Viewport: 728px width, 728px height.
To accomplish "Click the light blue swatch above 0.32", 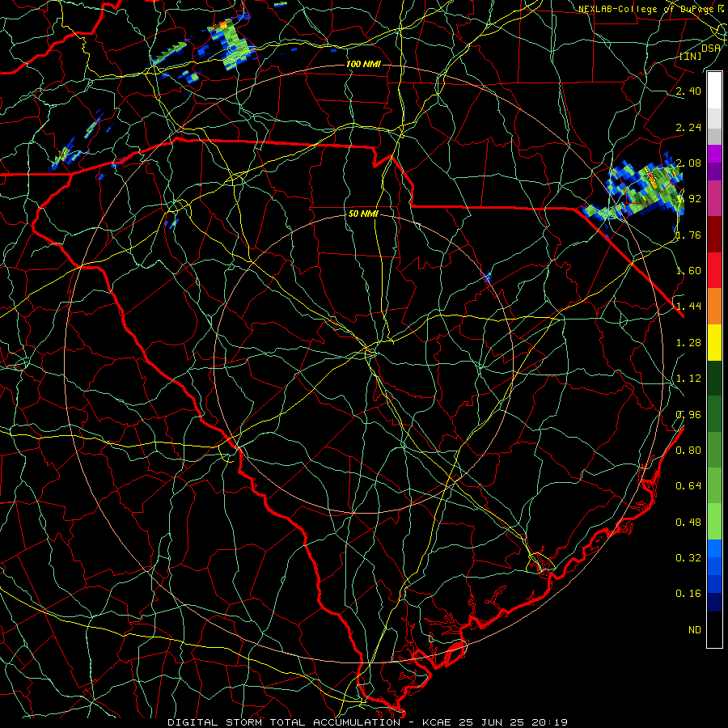I will pos(714,548).
